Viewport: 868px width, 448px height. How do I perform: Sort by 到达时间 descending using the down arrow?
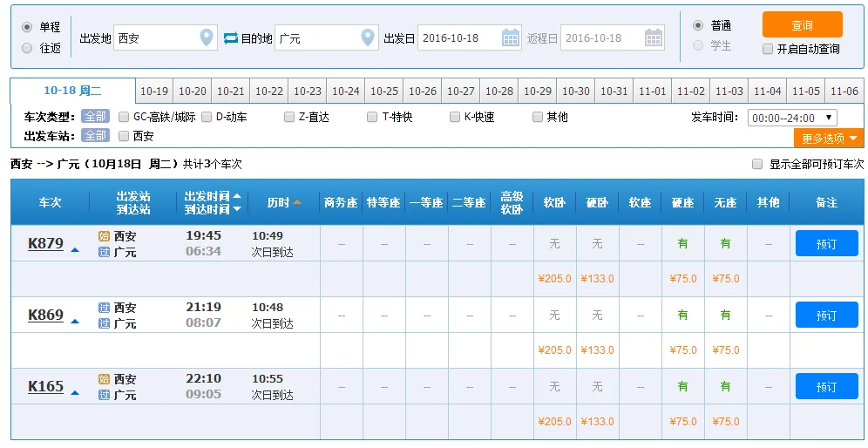coord(237,209)
